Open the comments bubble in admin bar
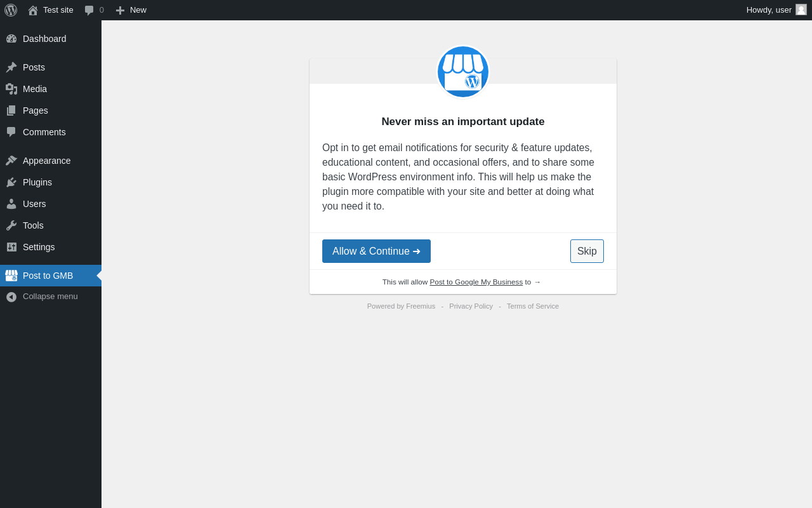812x508 pixels. click(89, 10)
